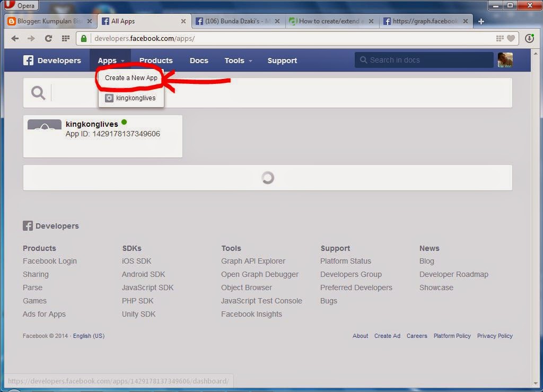Image resolution: width=543 pixels, height=392 pixels.
Task: Open the downloads icon beside address bar
Action: point(530,38)
